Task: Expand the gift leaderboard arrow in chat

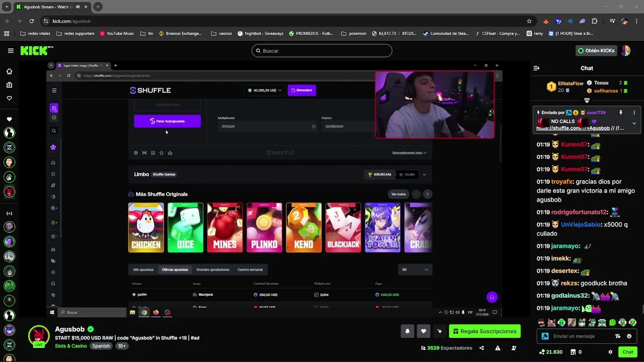Action: point(587,100)
